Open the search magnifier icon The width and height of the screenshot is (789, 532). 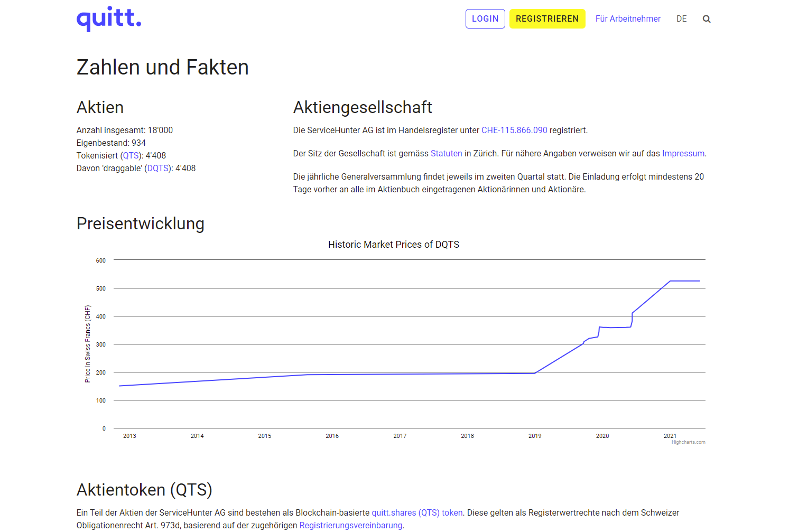707,19
